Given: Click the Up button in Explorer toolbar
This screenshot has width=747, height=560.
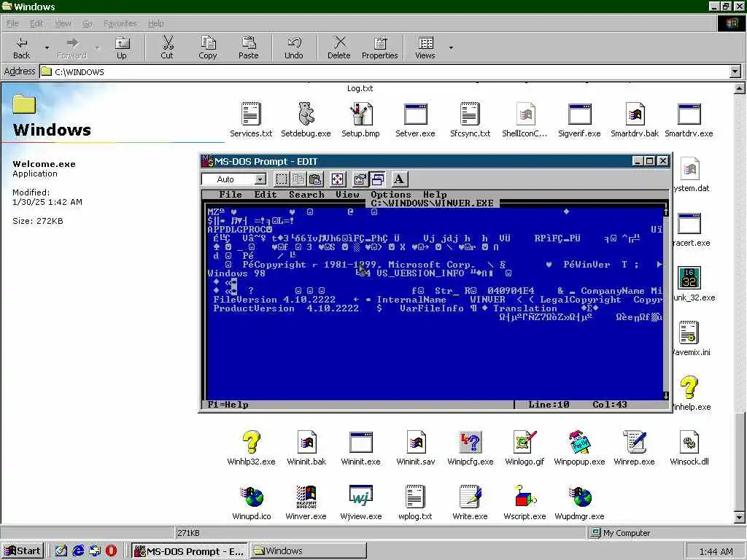Looking at the screenshot, I should pyautogui.click(x=122, y=47).
